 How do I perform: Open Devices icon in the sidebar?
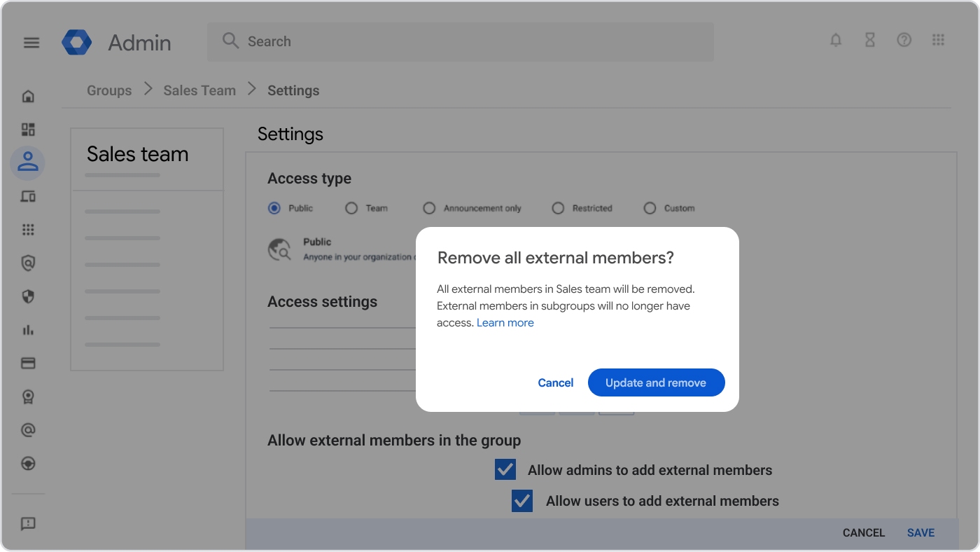tap(28, 197)
